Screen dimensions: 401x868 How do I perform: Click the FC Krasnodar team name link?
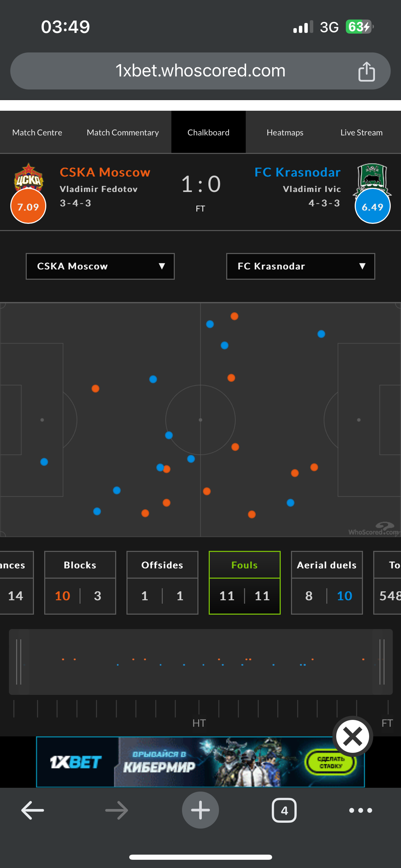pos(297,172)
